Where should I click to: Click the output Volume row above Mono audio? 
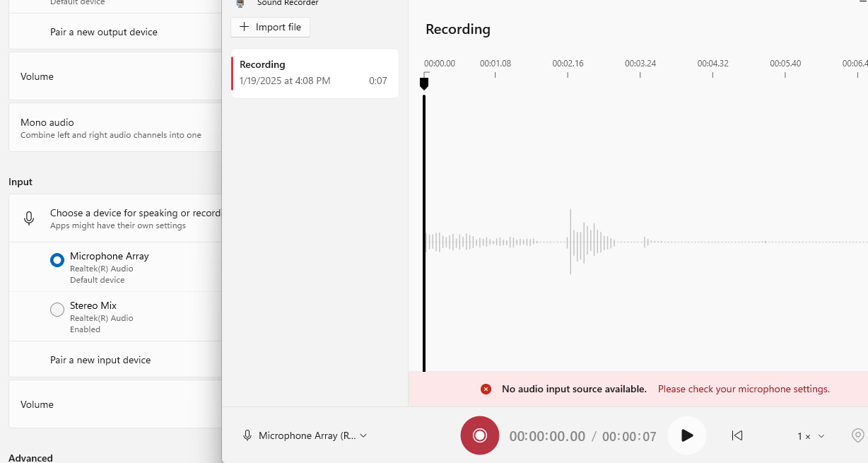(115, 76)
